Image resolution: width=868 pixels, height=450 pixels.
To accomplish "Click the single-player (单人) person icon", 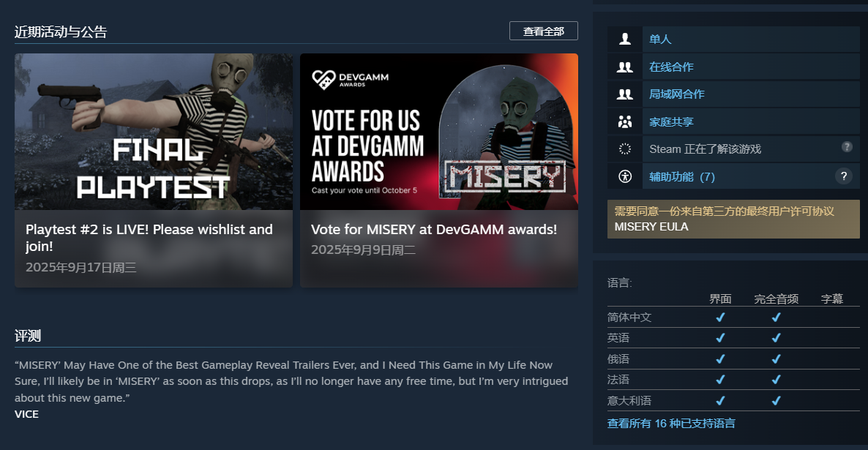I will [625, 40].
